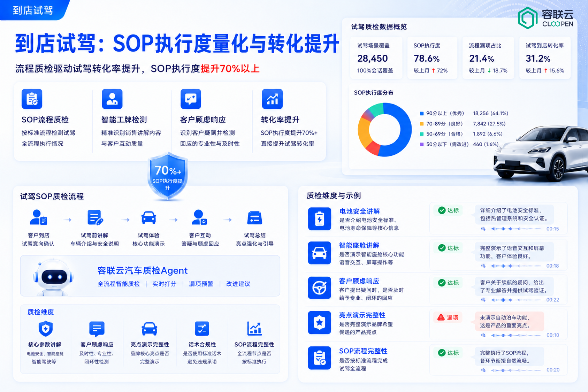This screenshot has height=392, width=588.
Task: Select 改进建议 under the Agent
Action: click(238, 284)
